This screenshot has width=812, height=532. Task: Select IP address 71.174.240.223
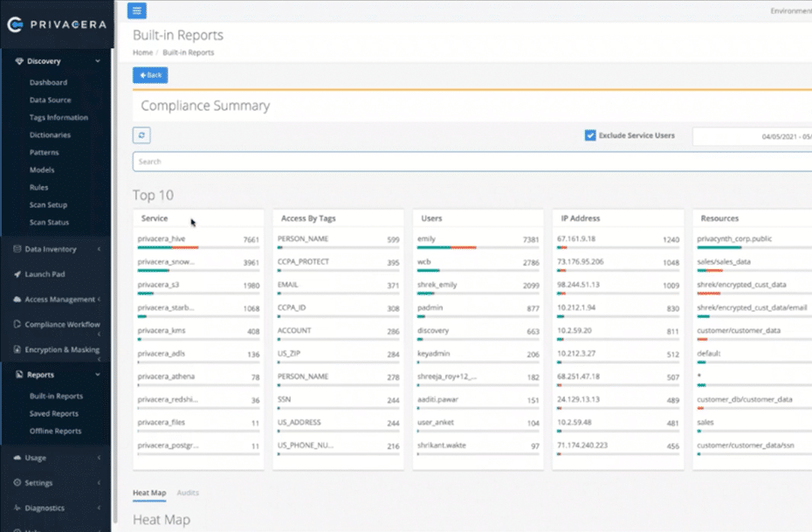(x=618, y=449)
